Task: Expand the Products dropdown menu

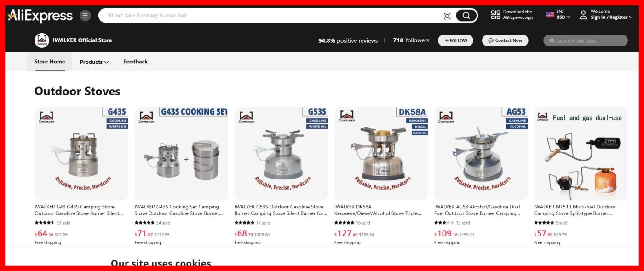Action: coord(94,62)
